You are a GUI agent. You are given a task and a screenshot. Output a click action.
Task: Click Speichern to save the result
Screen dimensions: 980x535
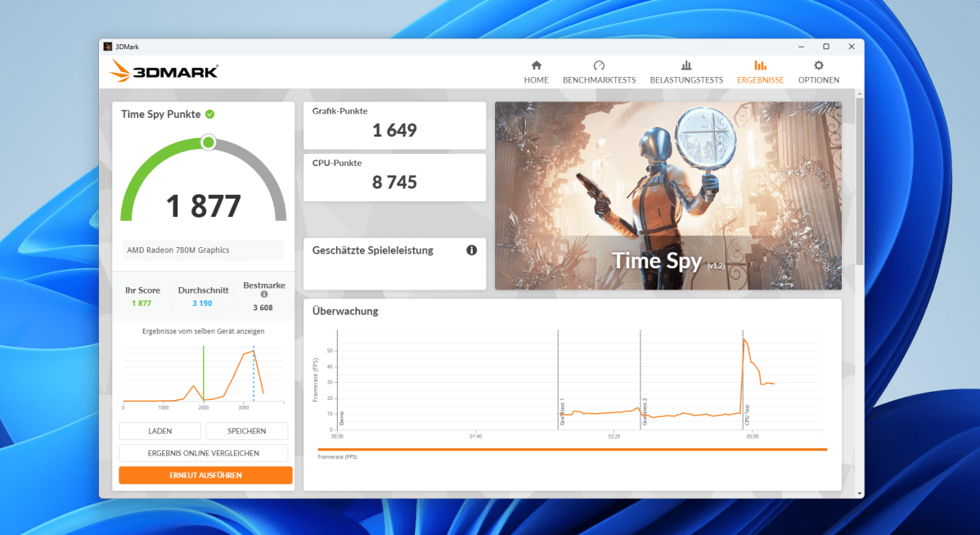[246, 430]
